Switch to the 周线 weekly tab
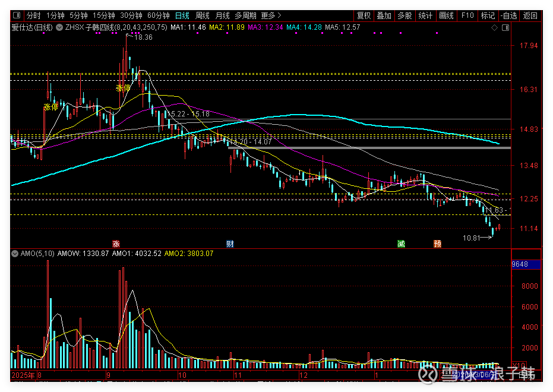The width and height of the screenshot is (553, 392). pyautogui.click(x=203, y=15)
